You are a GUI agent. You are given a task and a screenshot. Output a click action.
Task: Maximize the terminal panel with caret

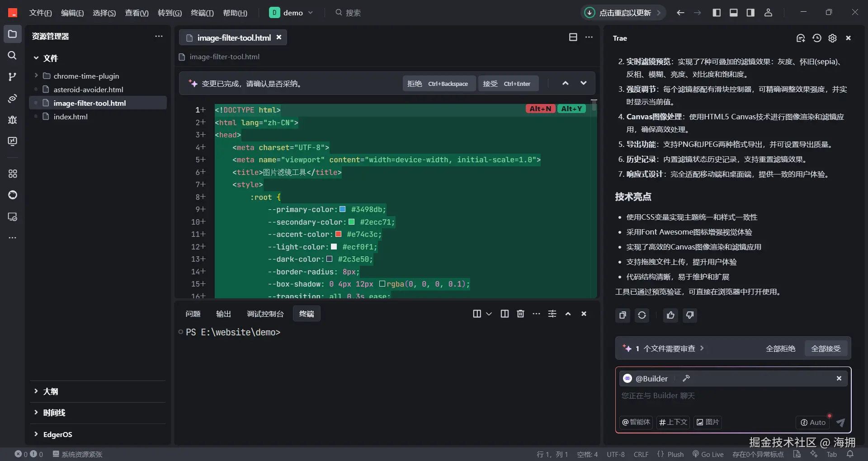(568, 314)
